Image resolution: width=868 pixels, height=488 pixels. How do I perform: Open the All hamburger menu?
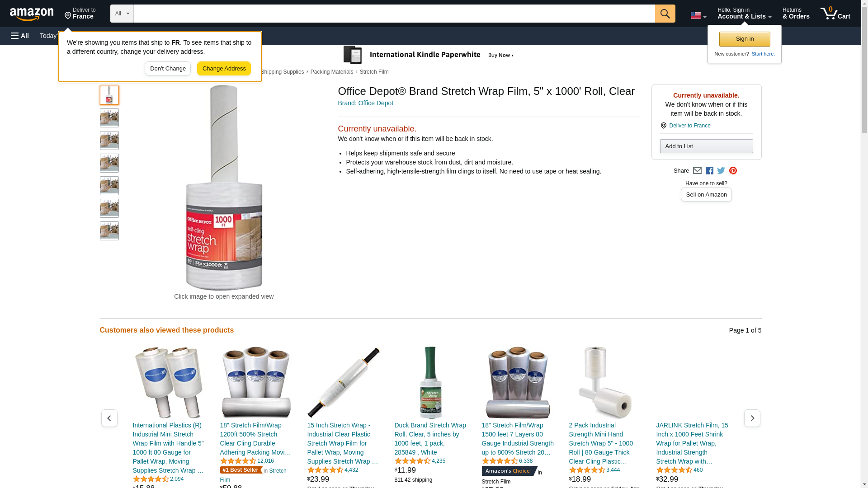point(20,36)
